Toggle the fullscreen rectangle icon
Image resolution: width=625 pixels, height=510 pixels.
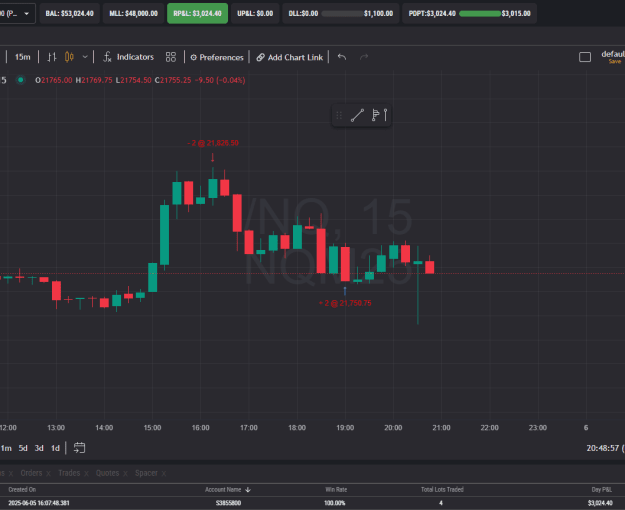pos(585,57)
